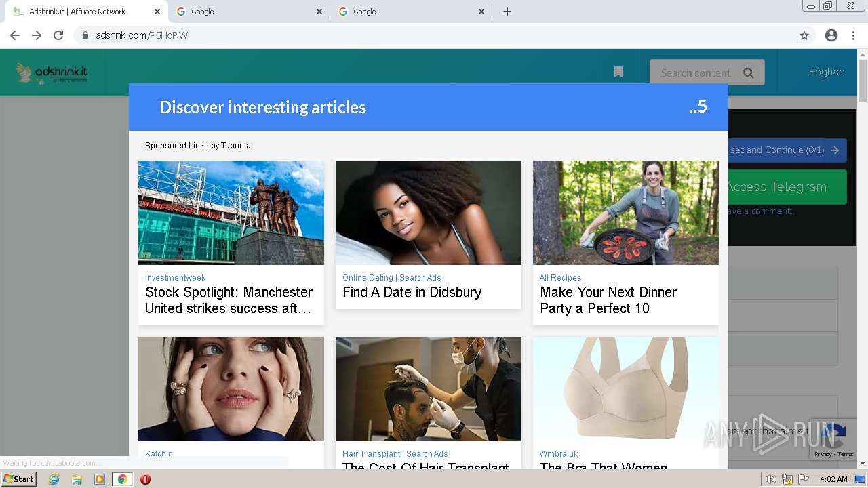Image resolution: width=868 pixels, height=488 pixels.
Task: Click the Katchin source label
Action: pos(159,454)
